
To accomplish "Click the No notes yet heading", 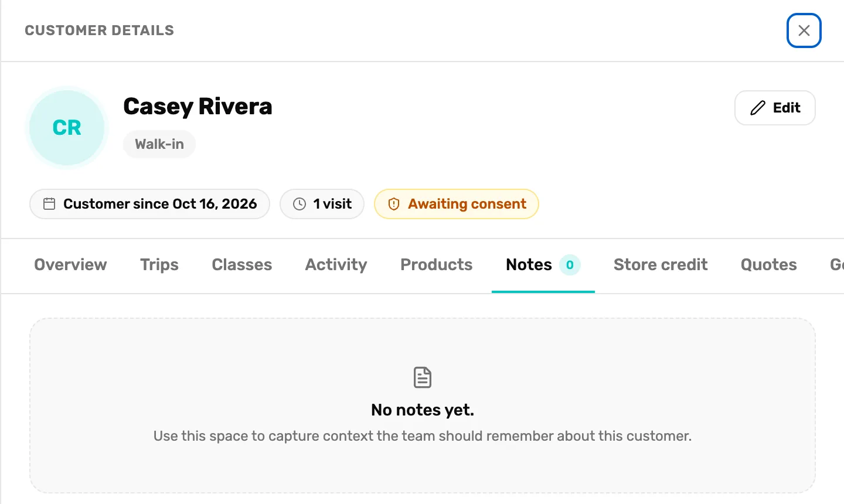I will point(423,410).
